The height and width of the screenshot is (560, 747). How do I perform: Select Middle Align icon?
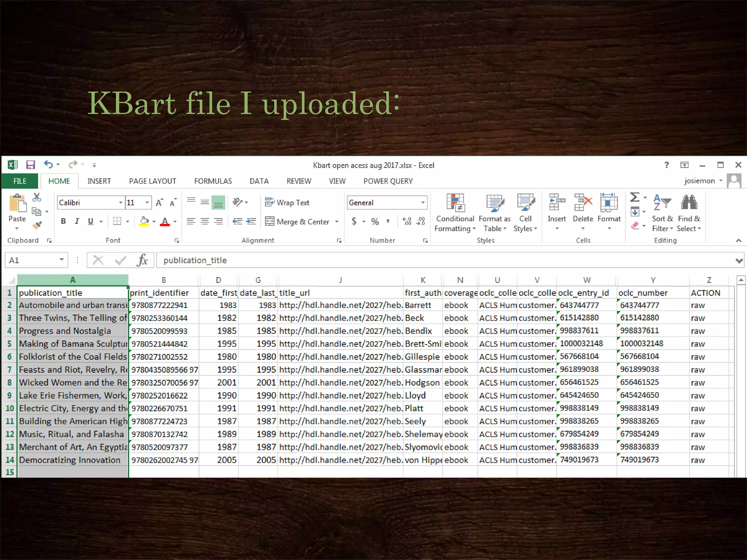click(x=205, y=202)
